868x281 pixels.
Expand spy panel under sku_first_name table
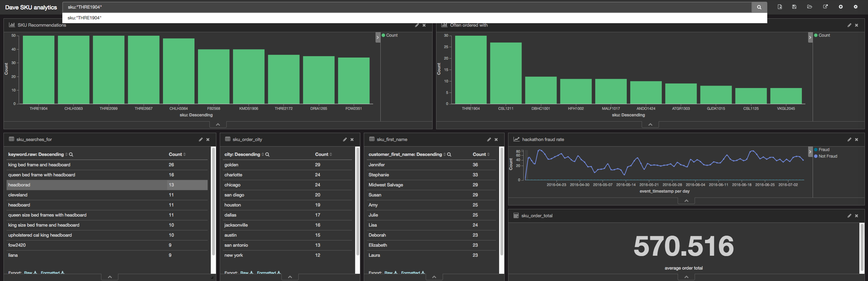(434, 277)
